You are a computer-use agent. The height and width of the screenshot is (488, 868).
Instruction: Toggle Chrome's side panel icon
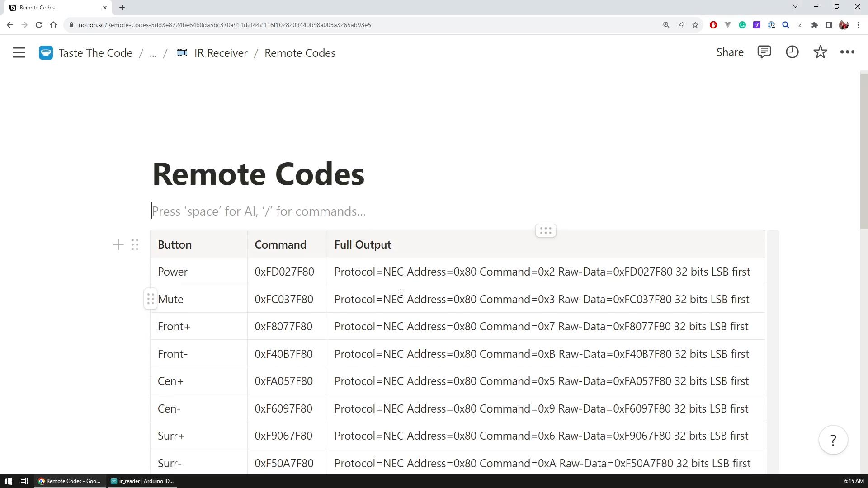tap(829, 25)
